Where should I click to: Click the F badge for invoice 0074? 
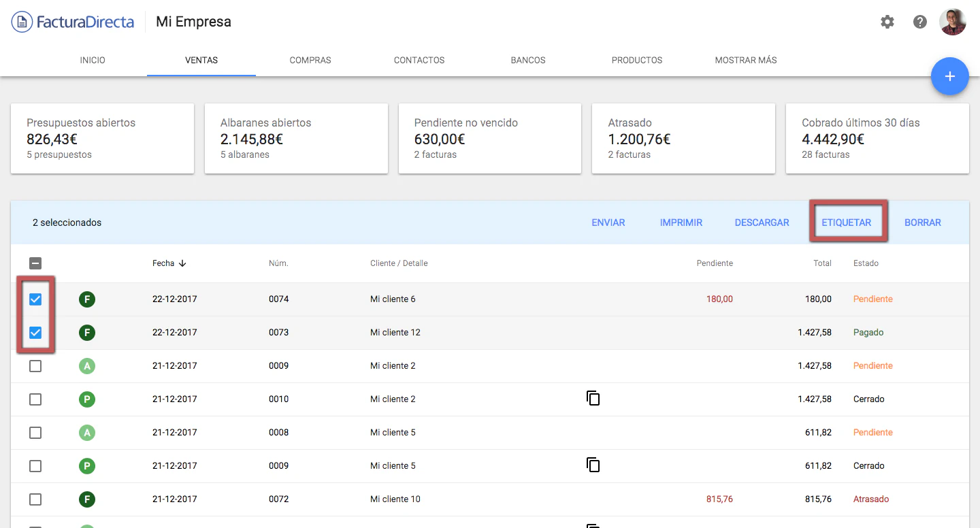tap(86, 299)
